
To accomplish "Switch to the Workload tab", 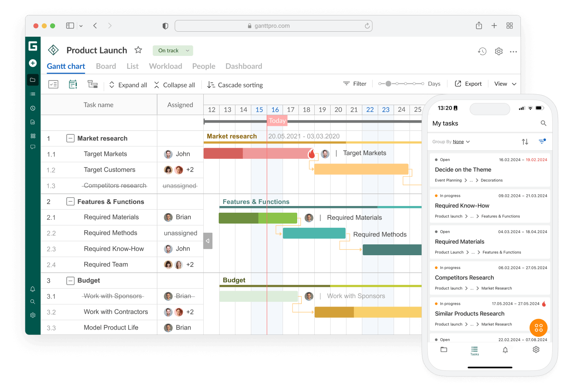I will point(165,66).
